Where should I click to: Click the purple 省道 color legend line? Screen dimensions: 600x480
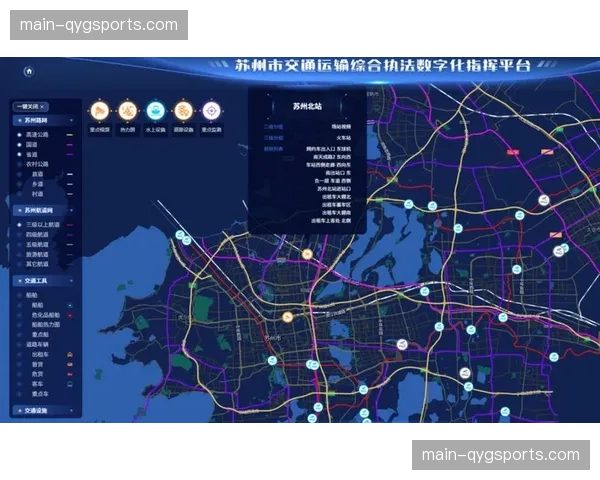tap(70, 154)
